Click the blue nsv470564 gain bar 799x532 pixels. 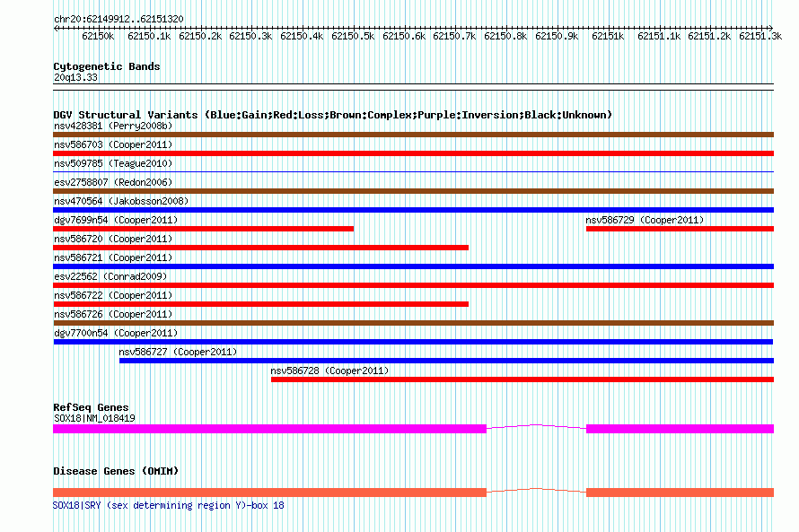413,210
